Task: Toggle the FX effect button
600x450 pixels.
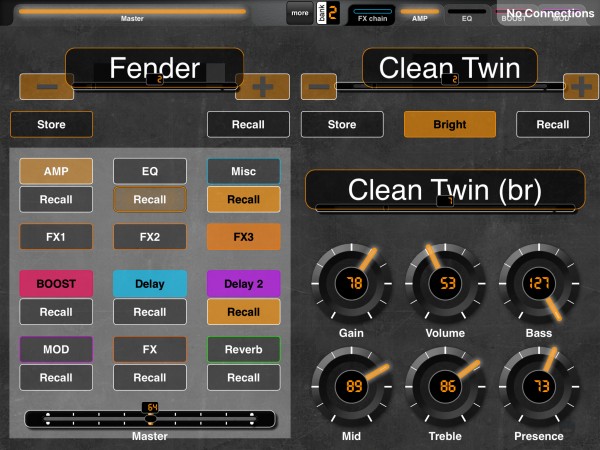Action: (150, 349)
